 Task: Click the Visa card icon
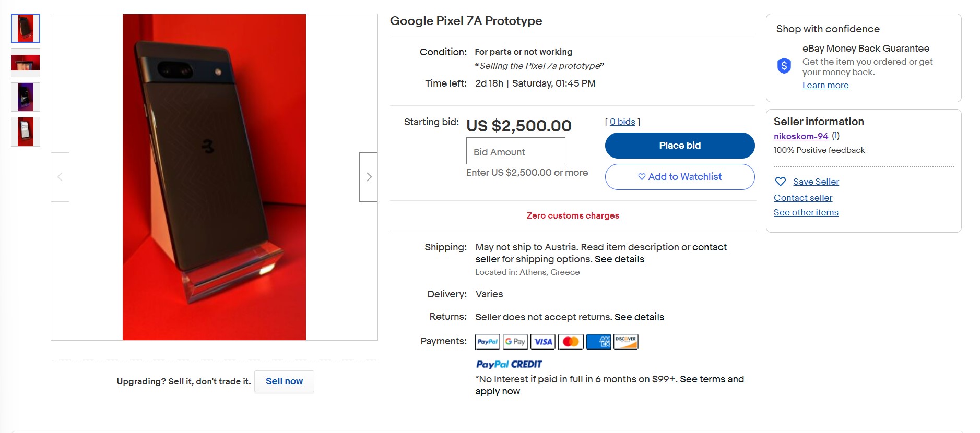click(543, 342)
